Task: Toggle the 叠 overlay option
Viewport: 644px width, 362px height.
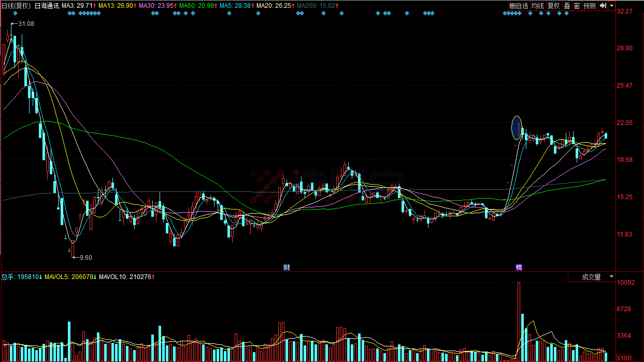Action: click(567, 6)
